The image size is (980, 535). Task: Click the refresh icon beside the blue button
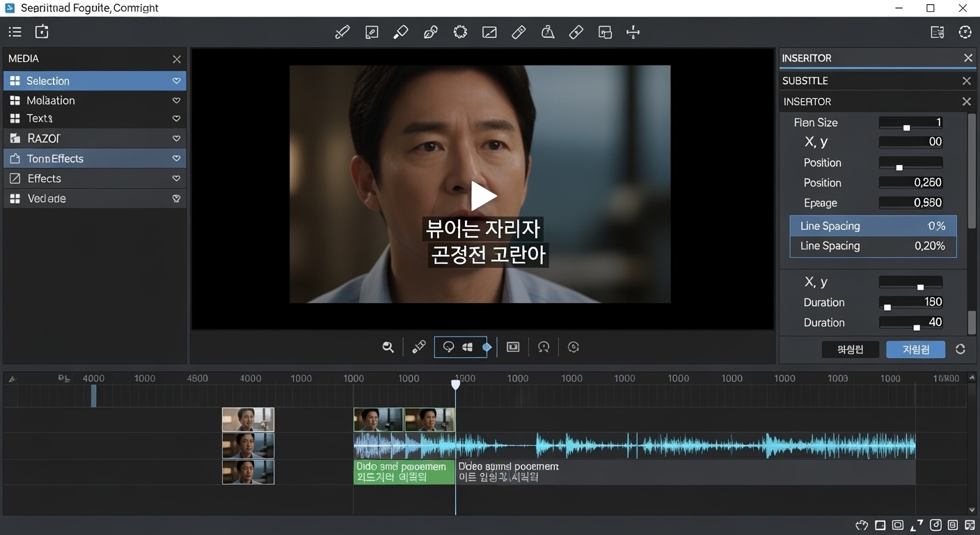[x=961, y=350]
